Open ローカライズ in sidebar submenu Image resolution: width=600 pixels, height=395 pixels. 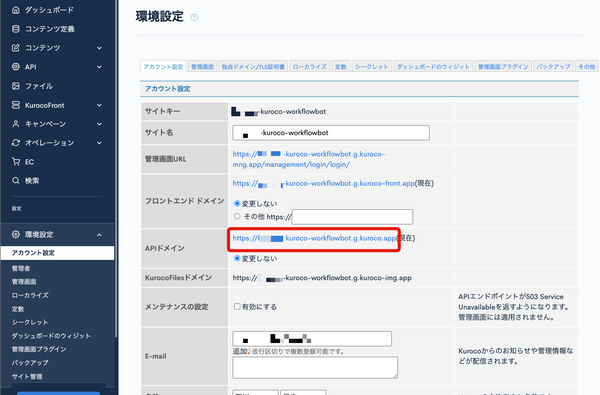coord(30,295)
